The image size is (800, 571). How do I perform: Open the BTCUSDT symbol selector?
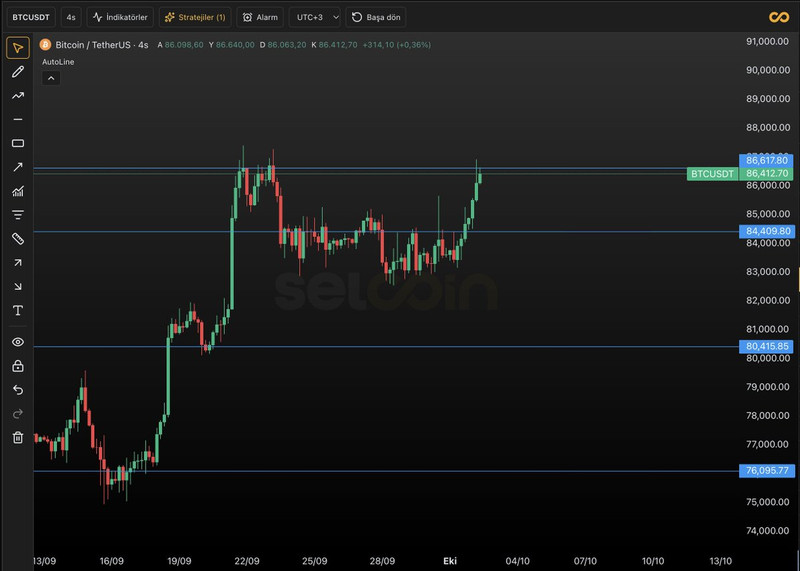[31, 17]
